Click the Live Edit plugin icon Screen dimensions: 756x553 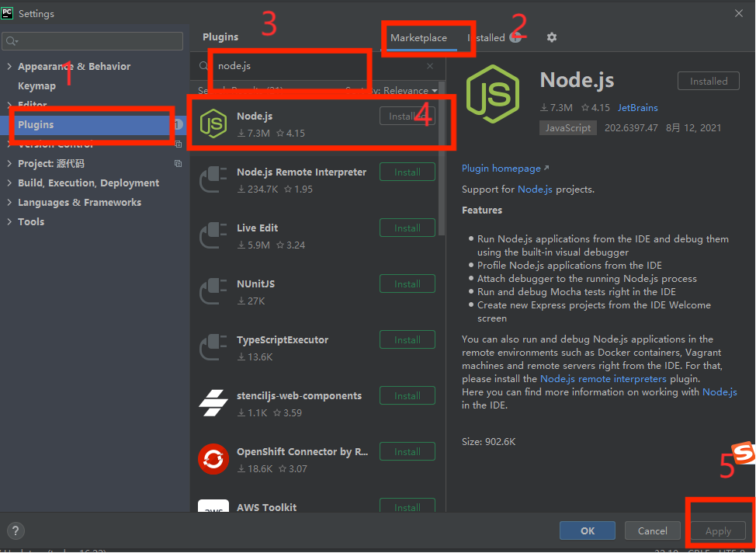pyautogui.click(x=213, y=235)
